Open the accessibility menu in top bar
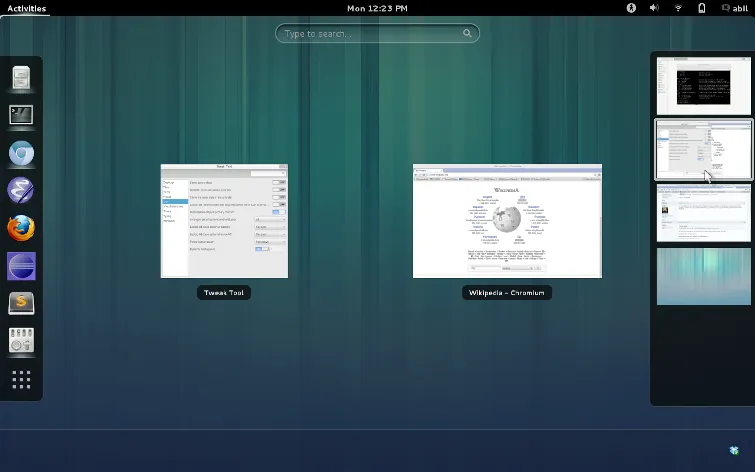 coord(631,8)
